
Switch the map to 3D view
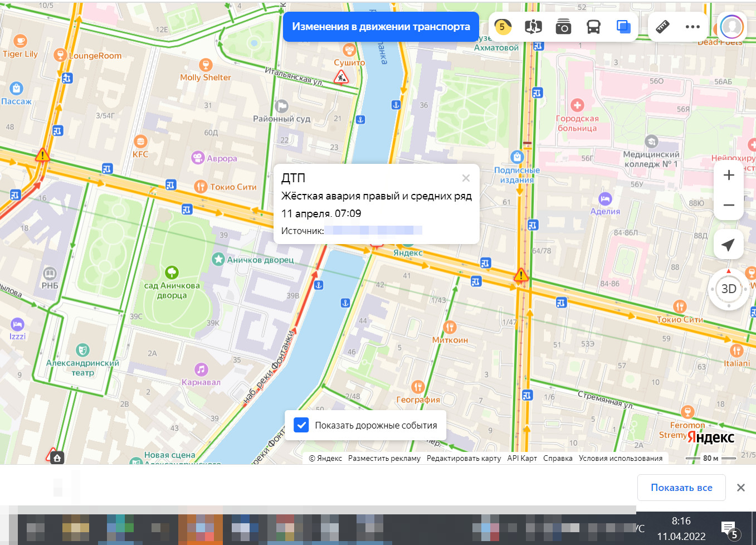pyautogui.click(x=729, y=289)
